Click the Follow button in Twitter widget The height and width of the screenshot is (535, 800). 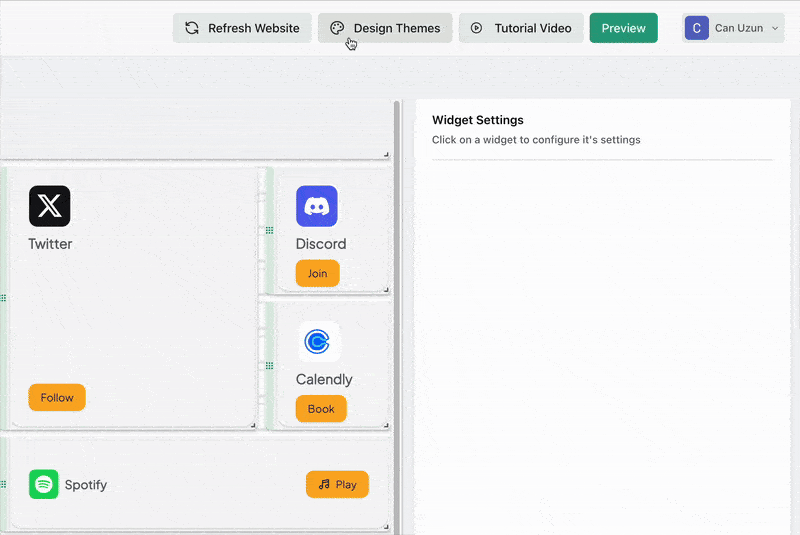(57, 397)
